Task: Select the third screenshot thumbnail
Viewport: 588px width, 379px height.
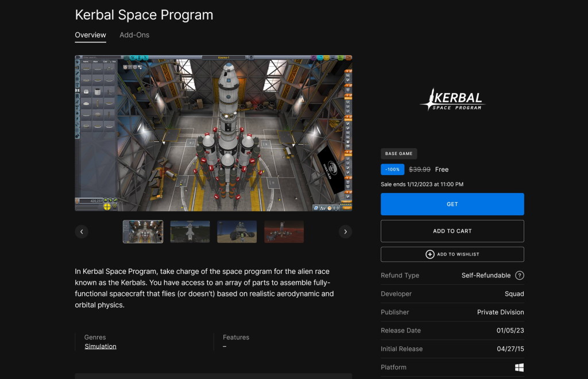Action: tap(237, 231)
